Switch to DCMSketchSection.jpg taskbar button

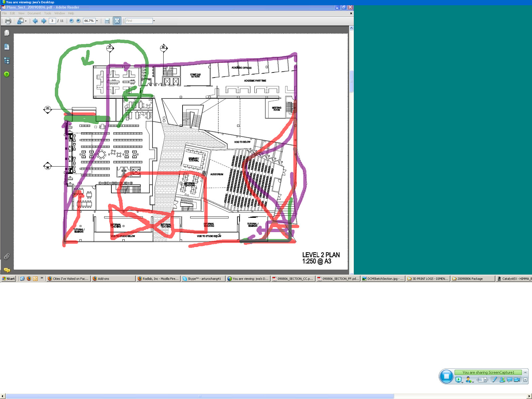click(x=383, y=279)
